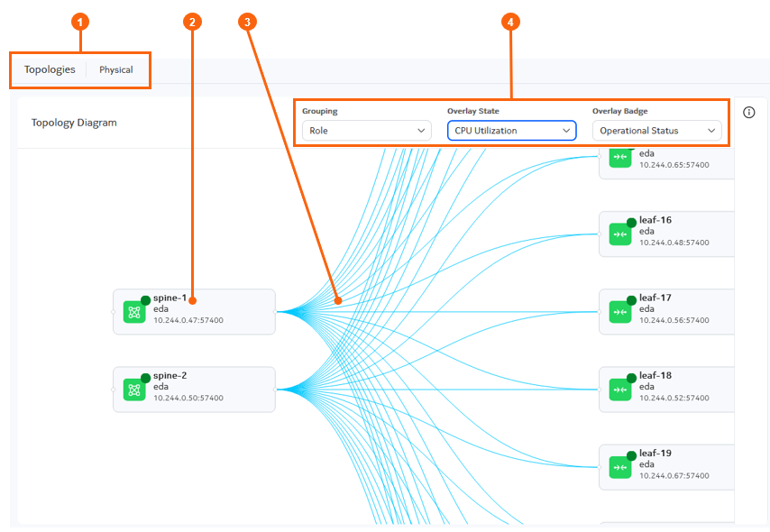
Task: Click leaf-17 operational status badge
Action: pos(631,300)
